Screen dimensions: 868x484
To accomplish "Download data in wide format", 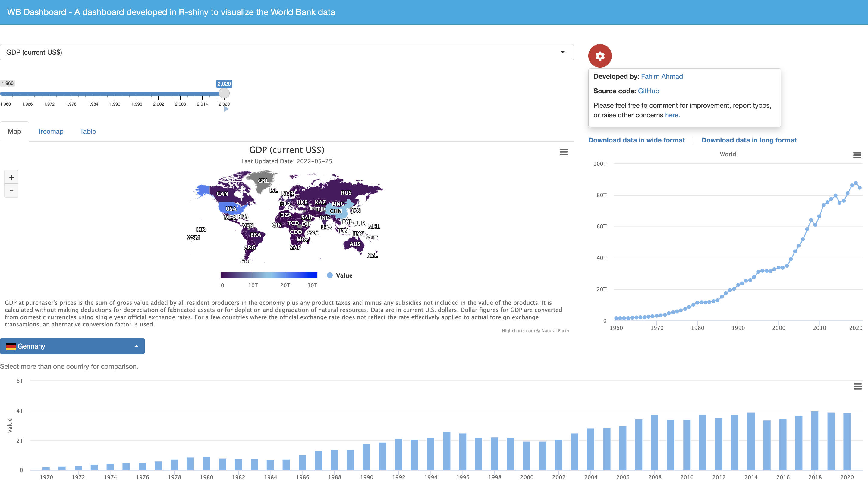I will (x=637, y=140).
